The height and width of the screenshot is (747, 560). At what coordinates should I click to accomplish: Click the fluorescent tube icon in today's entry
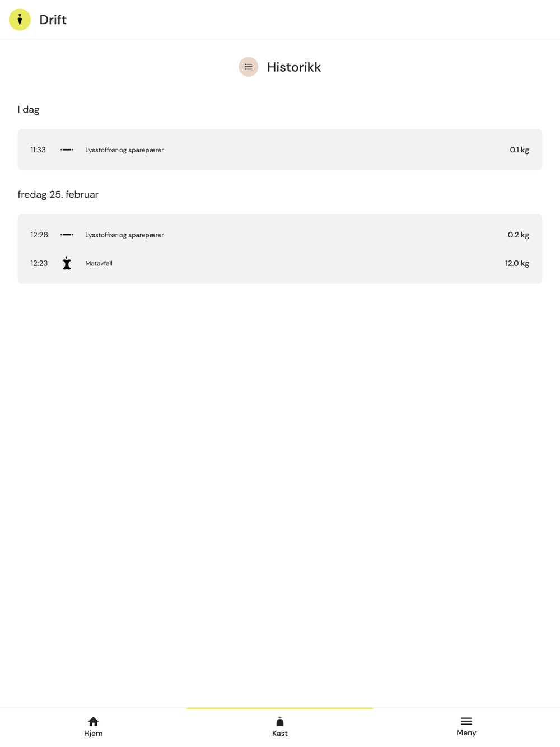pos(67,150)
